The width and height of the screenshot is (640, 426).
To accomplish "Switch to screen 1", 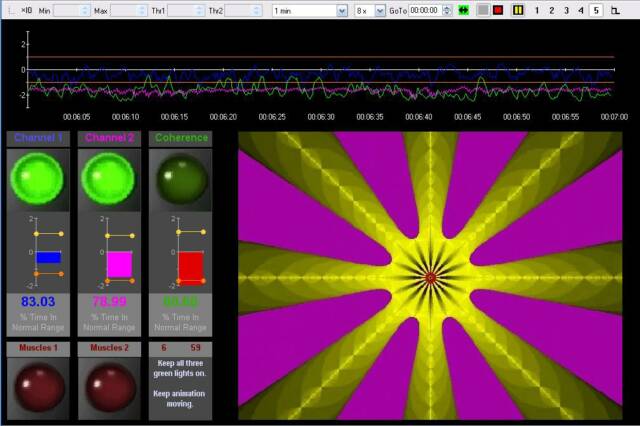I will pyautogui.click(x=537, y=11).
